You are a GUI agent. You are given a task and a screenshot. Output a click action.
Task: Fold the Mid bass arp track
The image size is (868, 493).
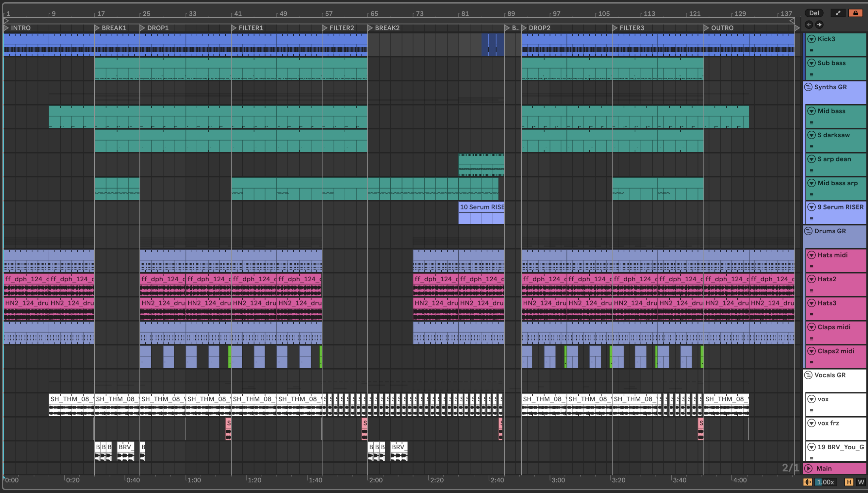(811, 183)
